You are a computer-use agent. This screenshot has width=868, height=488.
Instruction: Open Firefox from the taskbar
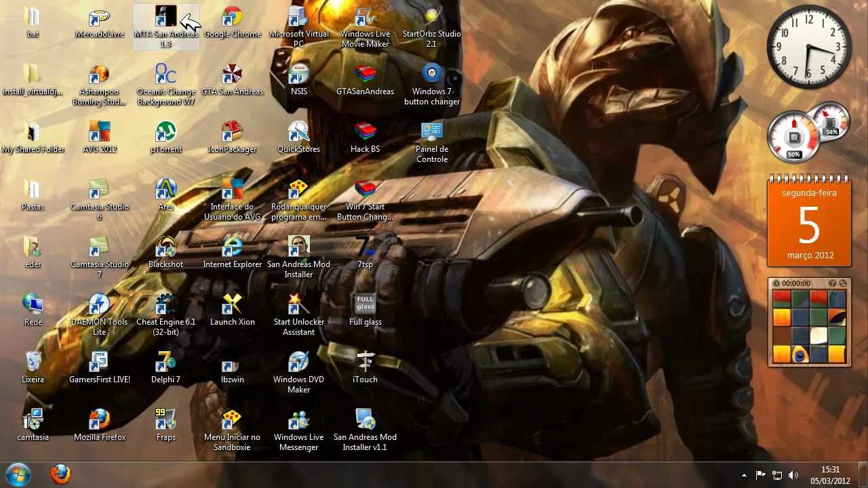(61, 474)
